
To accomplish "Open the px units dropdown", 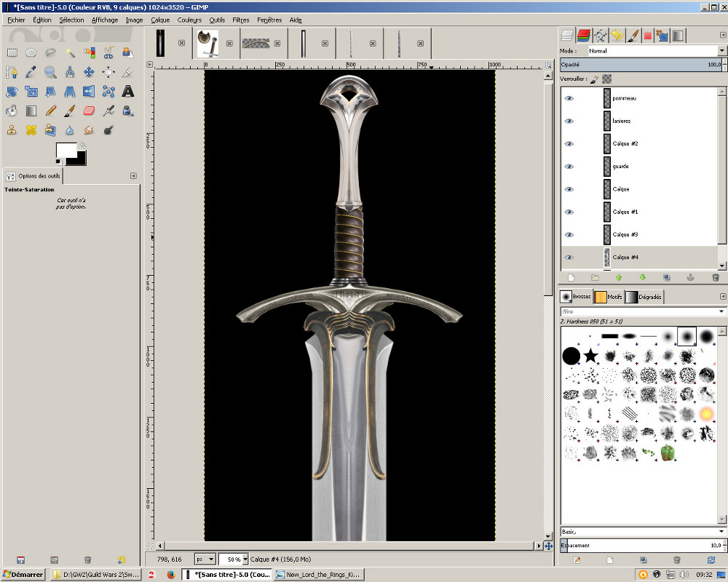I will (205, 559).
